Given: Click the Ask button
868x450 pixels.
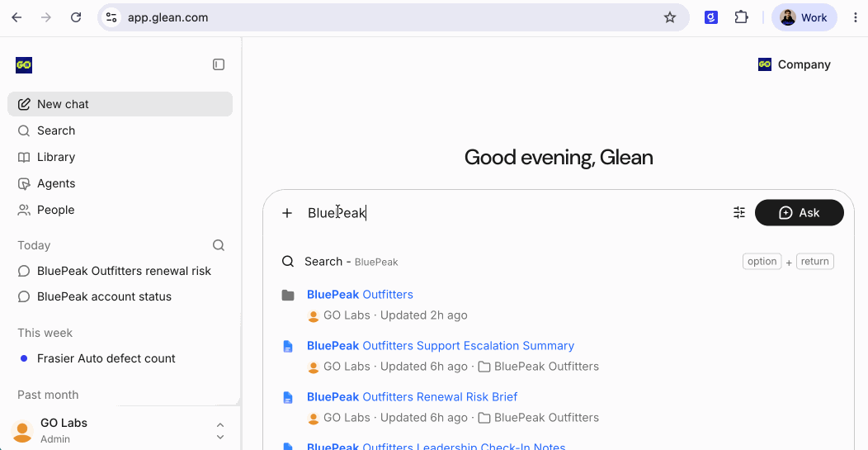Looking at the screenshot, I should point(800,213).
